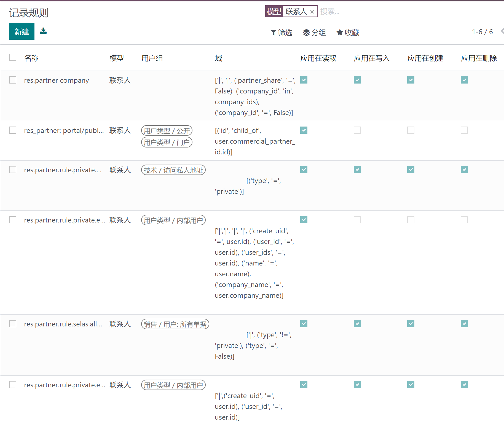Click the 新建 button
The image size is (504, 432).
tap(22, 31)
